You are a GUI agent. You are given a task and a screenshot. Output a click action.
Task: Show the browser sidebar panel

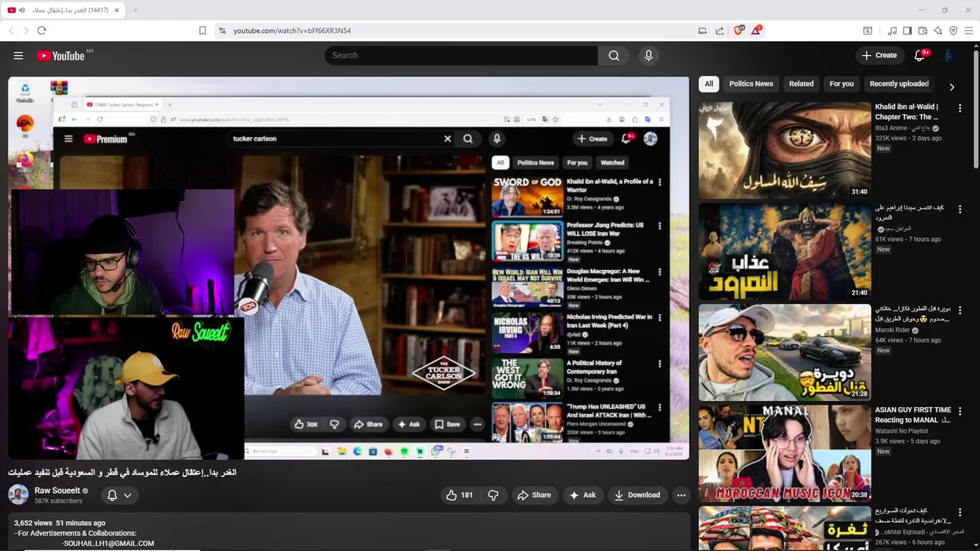[x=907, y=31]
